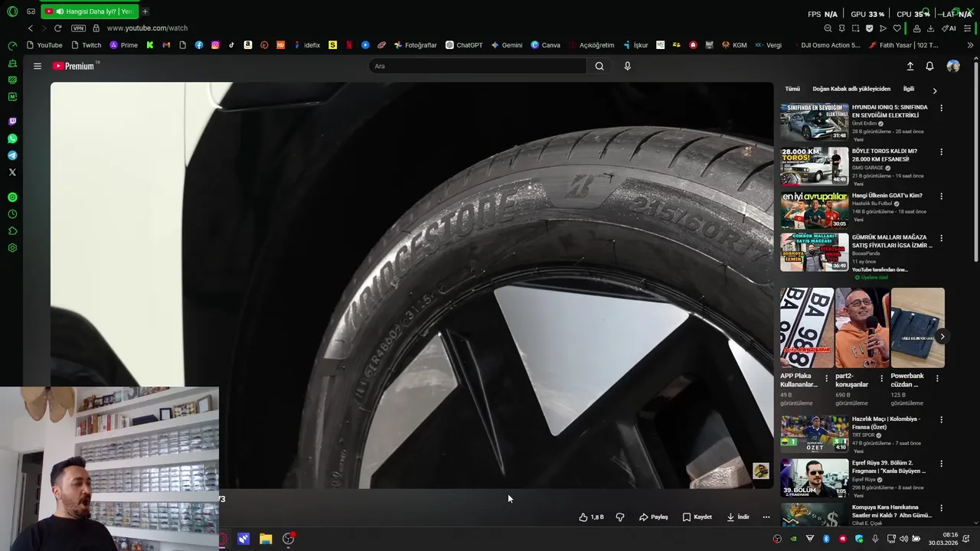Open 'Böyle Toros Kaldı Mı?' video title

(x=884, y=155)
